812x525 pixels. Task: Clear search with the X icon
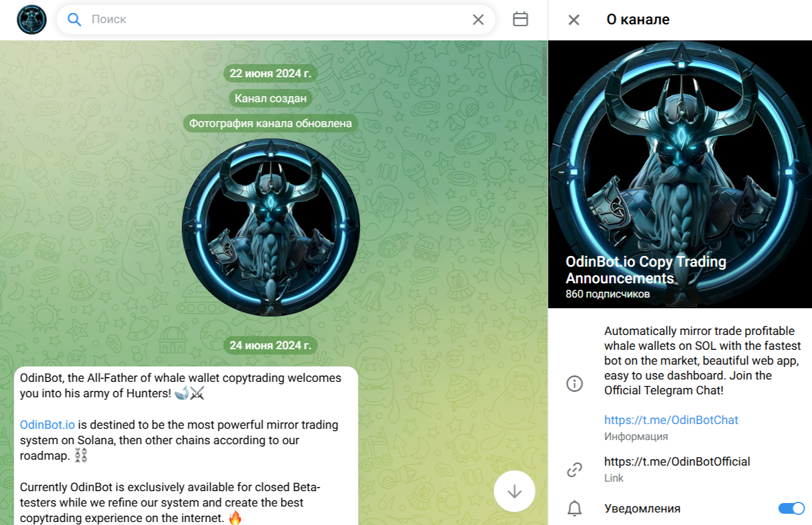pyautogui.click(x=478, y=20)
